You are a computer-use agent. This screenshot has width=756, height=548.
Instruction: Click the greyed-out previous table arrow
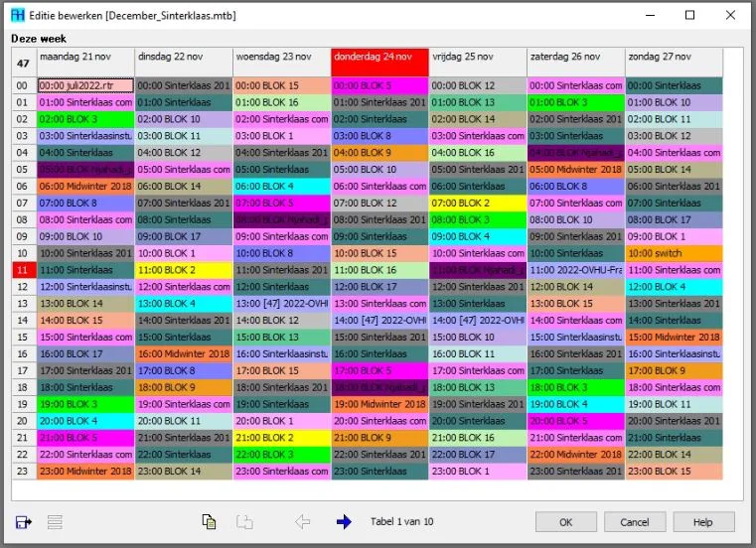(303, 521)
